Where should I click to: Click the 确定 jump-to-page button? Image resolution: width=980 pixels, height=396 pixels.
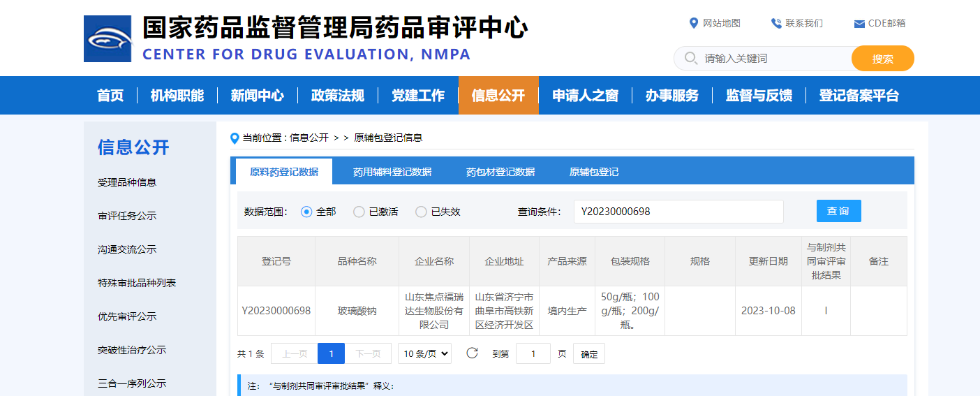point(589,353)
